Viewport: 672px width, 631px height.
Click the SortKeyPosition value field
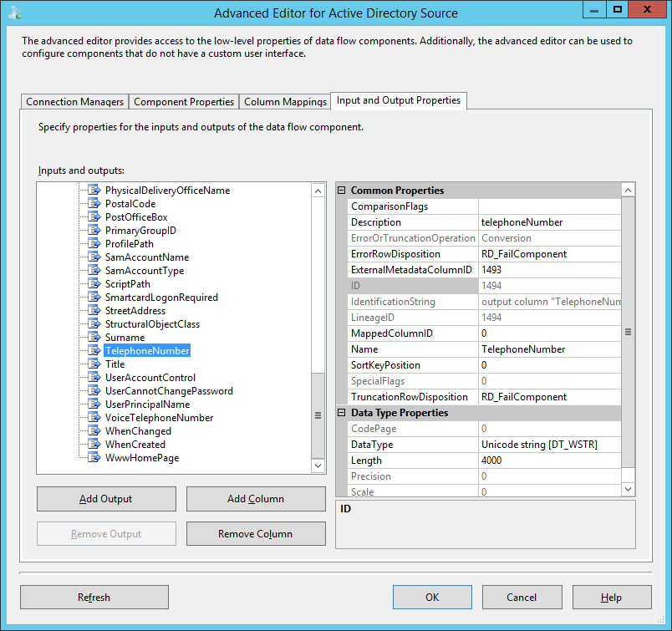tap(549, 365)
